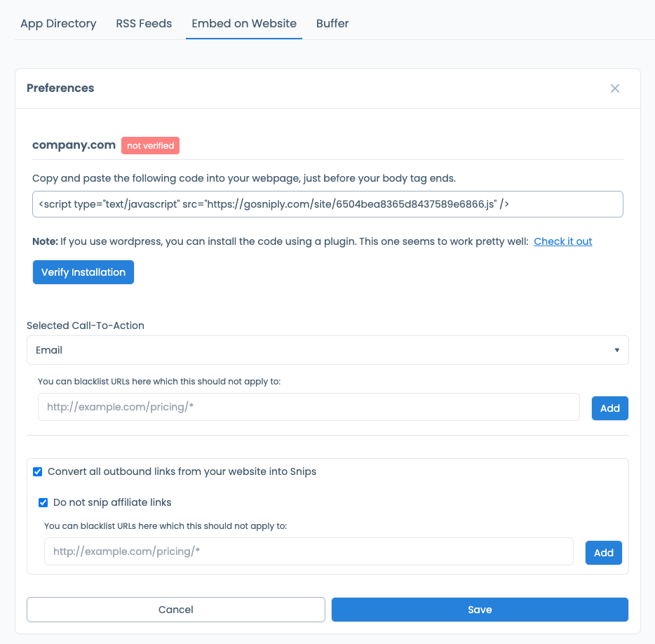Add URL to the Call-To-Action blacklist

610,408
